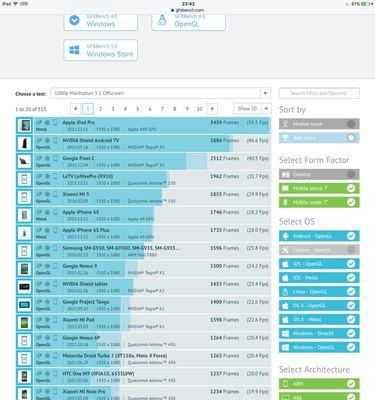This screenshot has width=375, height=400.
Task: Open GFXBench Windows Store download
Action: (100, 50)
